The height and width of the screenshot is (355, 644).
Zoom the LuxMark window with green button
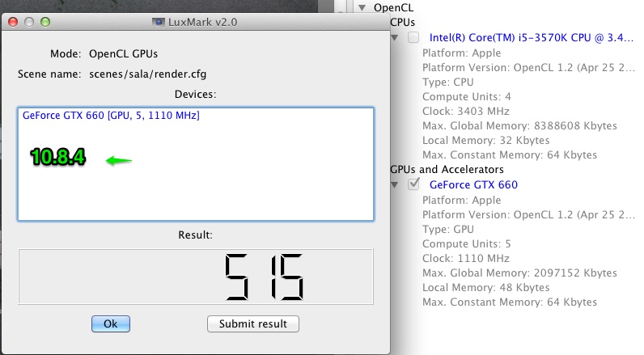pos(45,22)
